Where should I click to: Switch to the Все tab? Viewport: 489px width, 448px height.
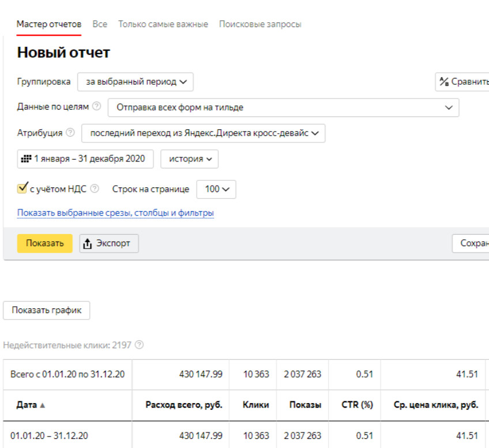100,24
